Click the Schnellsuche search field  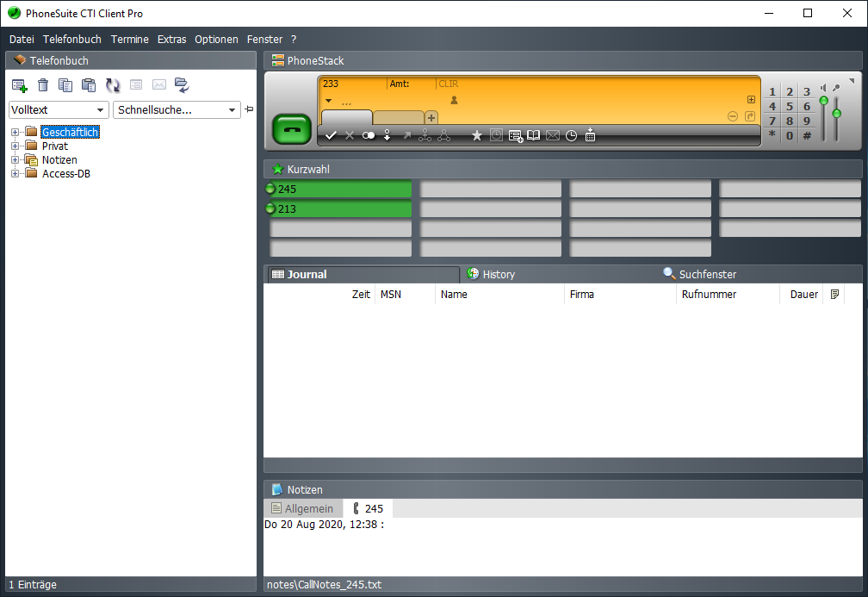tap(170, 110)
